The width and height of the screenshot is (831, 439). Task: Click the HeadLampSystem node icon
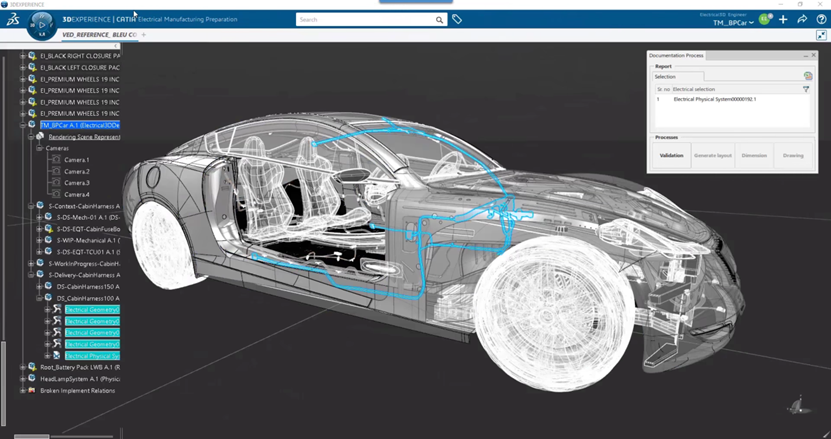pos(32,379)
